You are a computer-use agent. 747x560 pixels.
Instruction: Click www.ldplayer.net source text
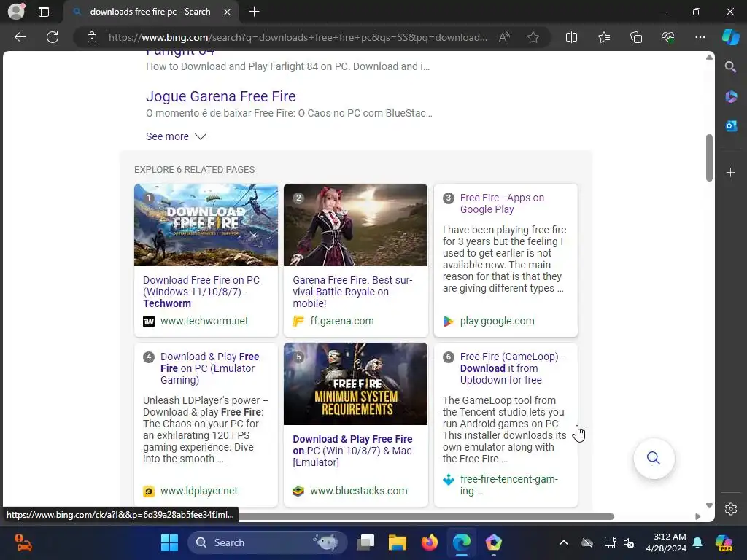click(198, 491)
